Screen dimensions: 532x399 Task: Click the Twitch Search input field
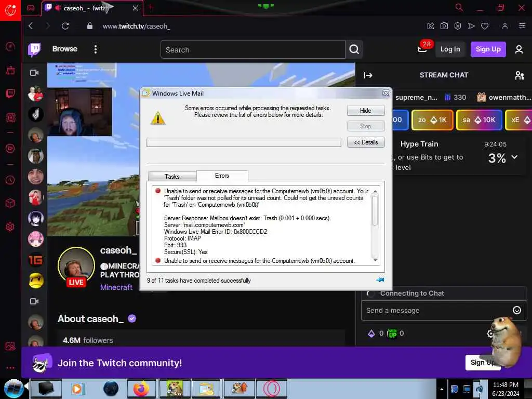[253, 49]
